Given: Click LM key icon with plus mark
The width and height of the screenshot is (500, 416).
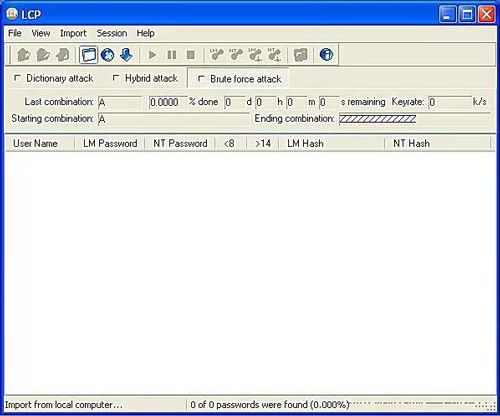Looking at the screenshot, I should pyautogui.click(x=255, y=55).
